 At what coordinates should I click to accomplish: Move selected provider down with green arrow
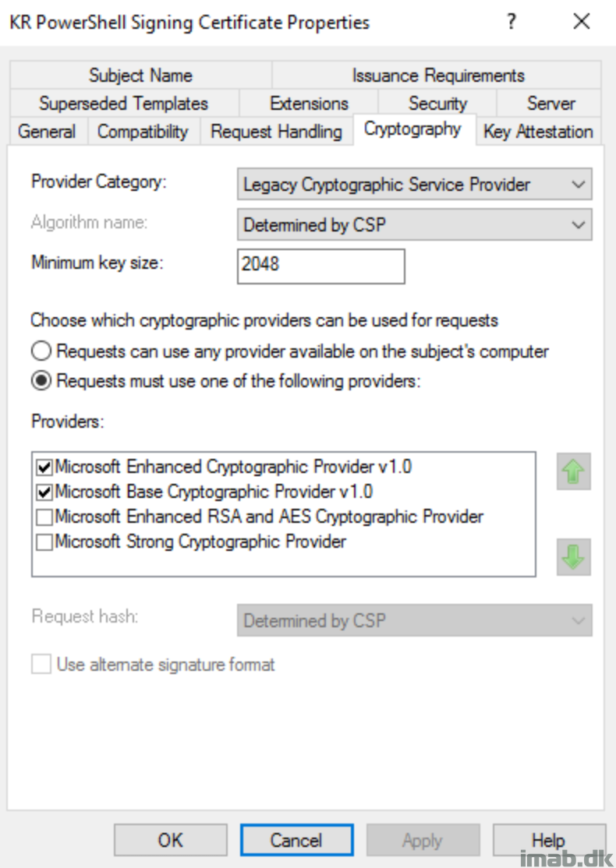pyautogui.click(x=573, y=557)
